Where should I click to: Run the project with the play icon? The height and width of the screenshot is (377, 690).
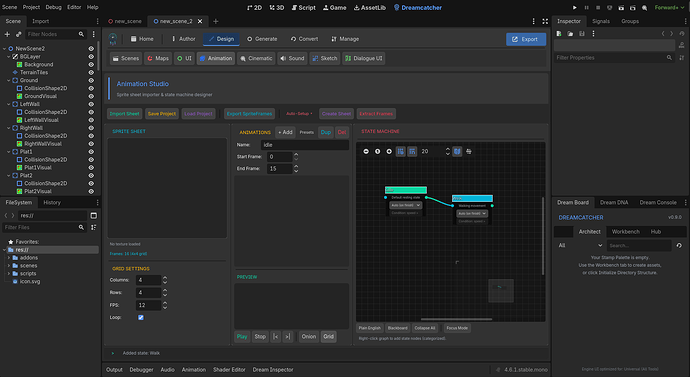coord(575,7)
